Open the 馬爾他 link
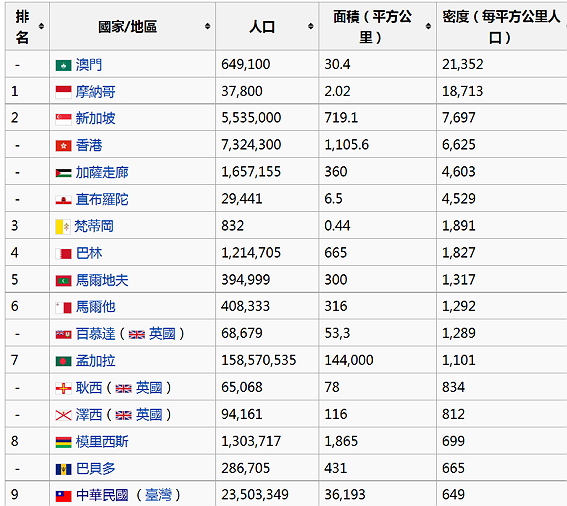The width and height of the screenshot is (567, 506). (95, 307)
